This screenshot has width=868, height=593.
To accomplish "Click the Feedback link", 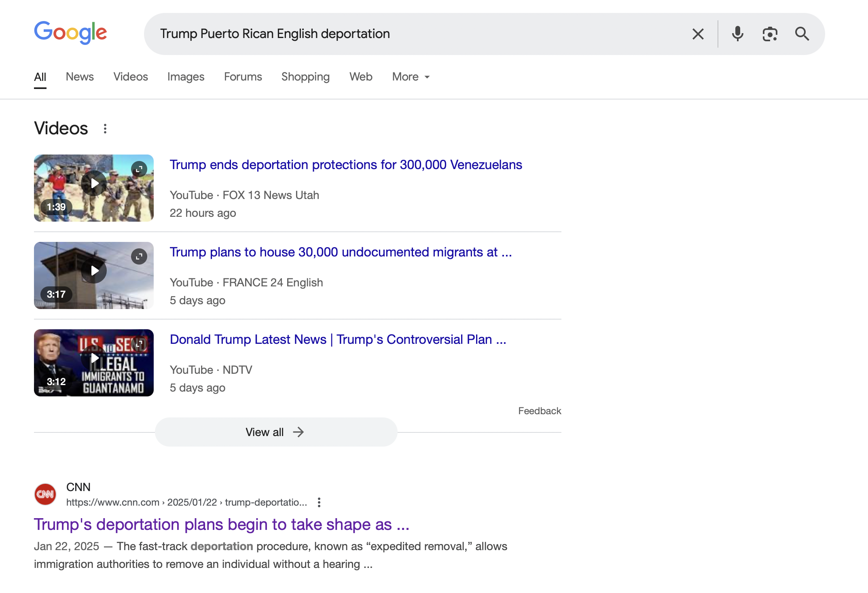I will click(540, 411).
